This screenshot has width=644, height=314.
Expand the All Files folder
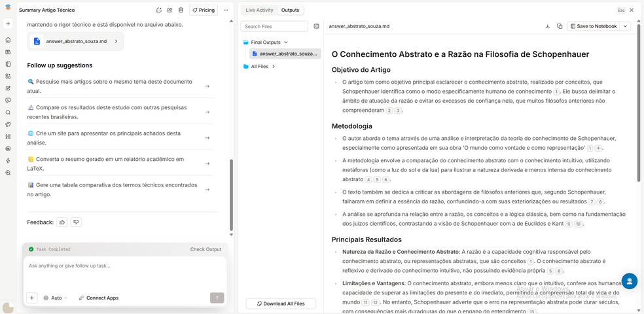click(259, 67)
